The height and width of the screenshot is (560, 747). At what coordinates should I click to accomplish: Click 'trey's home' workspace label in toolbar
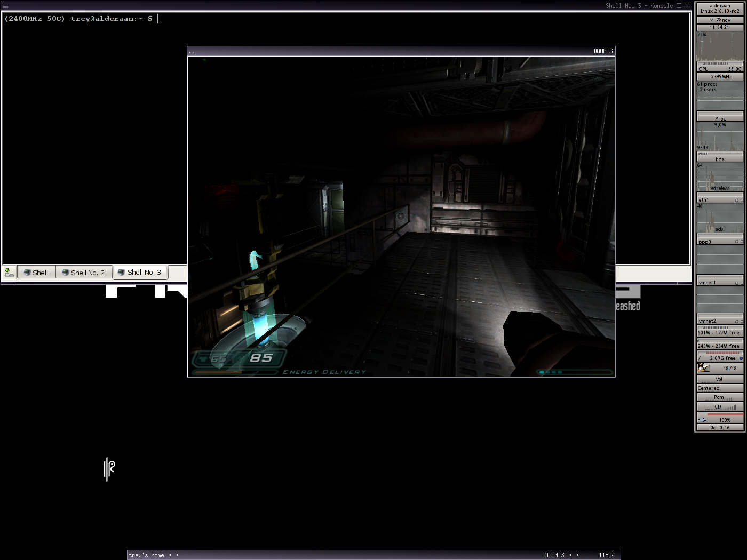[146, 555]
